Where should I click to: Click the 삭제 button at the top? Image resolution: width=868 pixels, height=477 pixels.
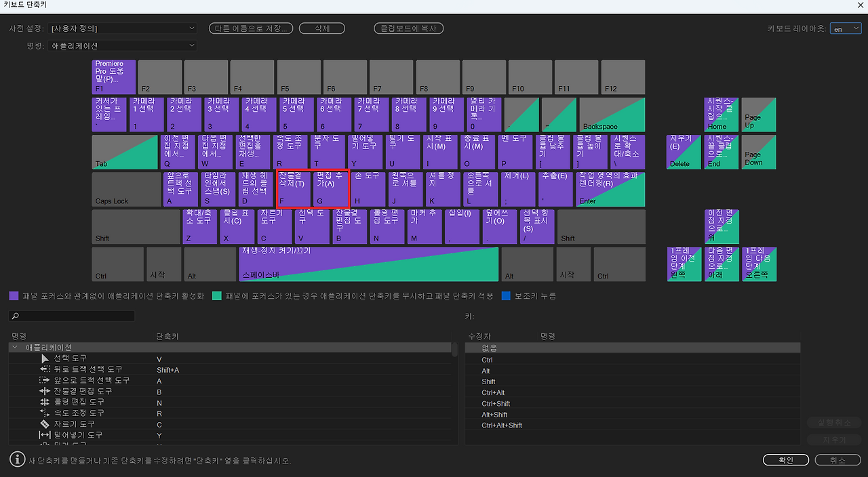pyautogui.click(x=322, y=28)
